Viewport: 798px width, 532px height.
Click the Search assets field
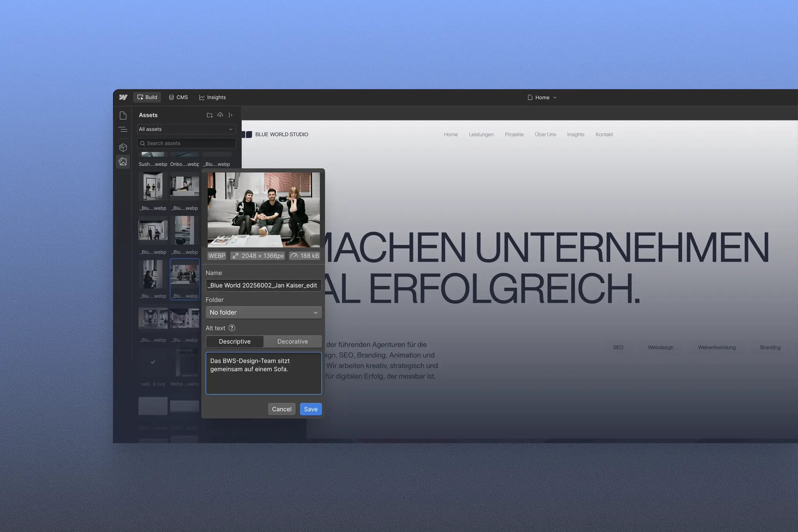187,143
